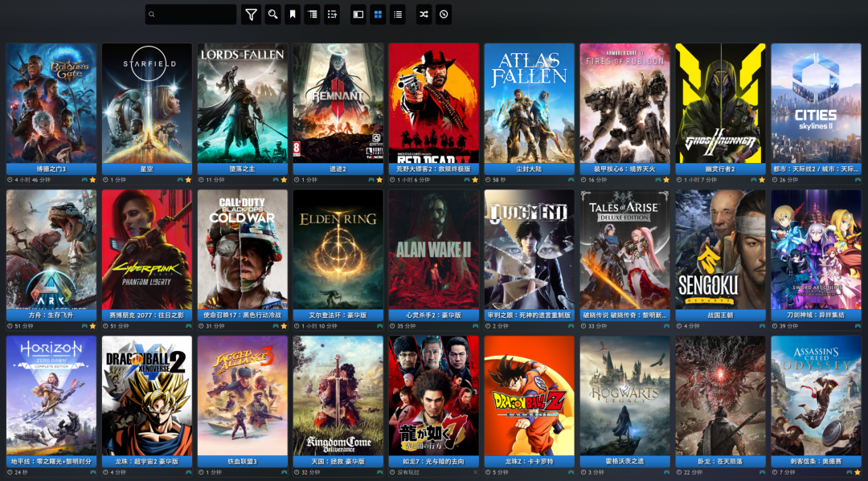Click platform controller icon under 都市：天际线2

click(858, 180)
